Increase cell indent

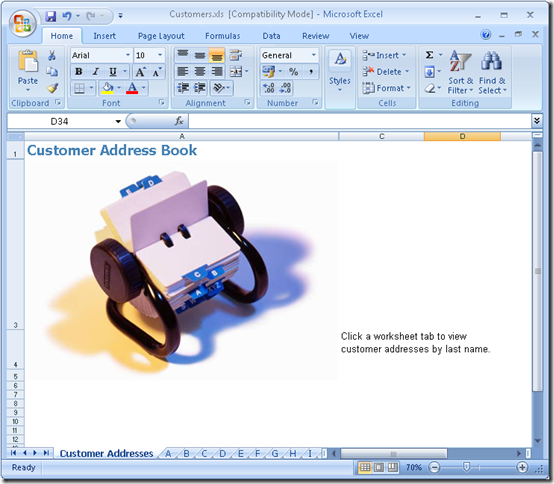coord(200,88)
